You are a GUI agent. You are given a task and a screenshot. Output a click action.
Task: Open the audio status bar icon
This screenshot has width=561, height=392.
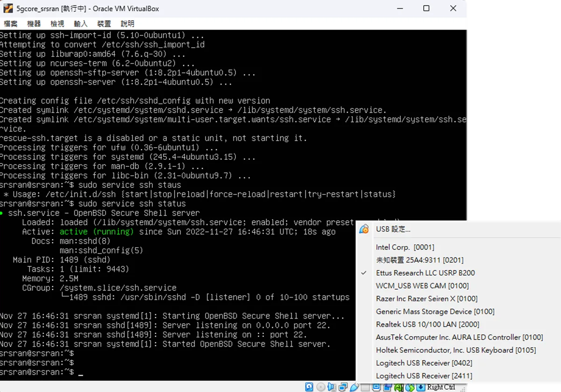pyautogui.click(x=332, y=387)
